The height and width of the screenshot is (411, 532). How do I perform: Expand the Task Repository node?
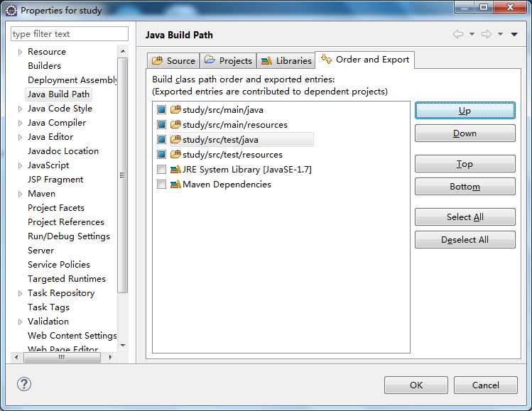[20, 293]
